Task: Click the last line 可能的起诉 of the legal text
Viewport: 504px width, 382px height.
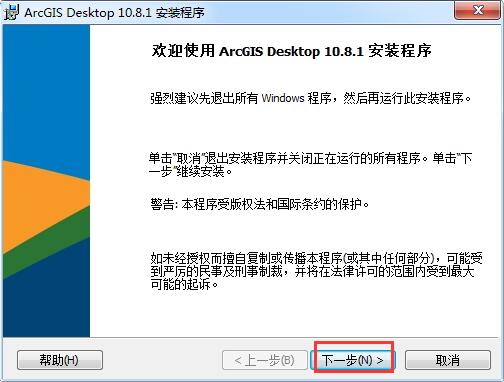Action: click(x=184, y=284)
